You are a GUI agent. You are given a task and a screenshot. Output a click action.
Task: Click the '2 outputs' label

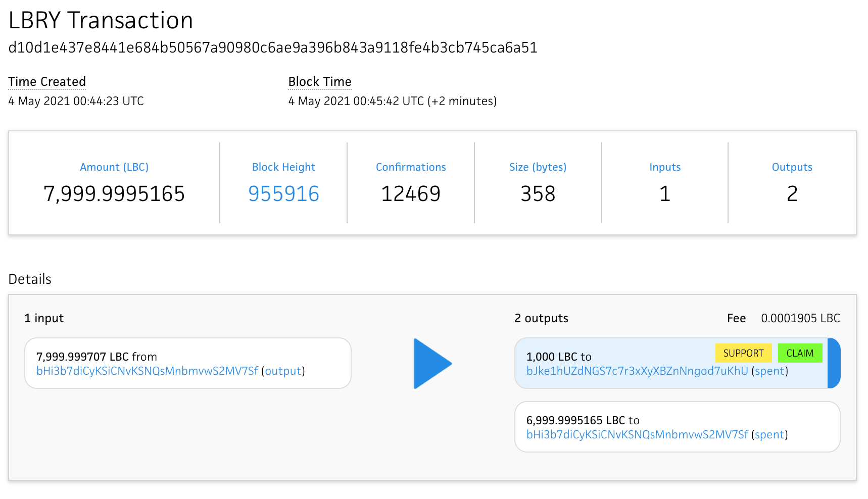coord(541,318)
